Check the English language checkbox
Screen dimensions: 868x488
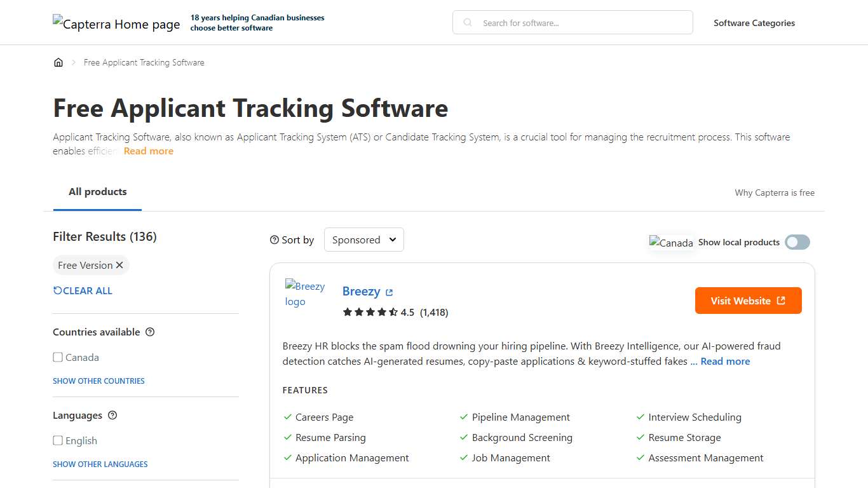point(58,440)
